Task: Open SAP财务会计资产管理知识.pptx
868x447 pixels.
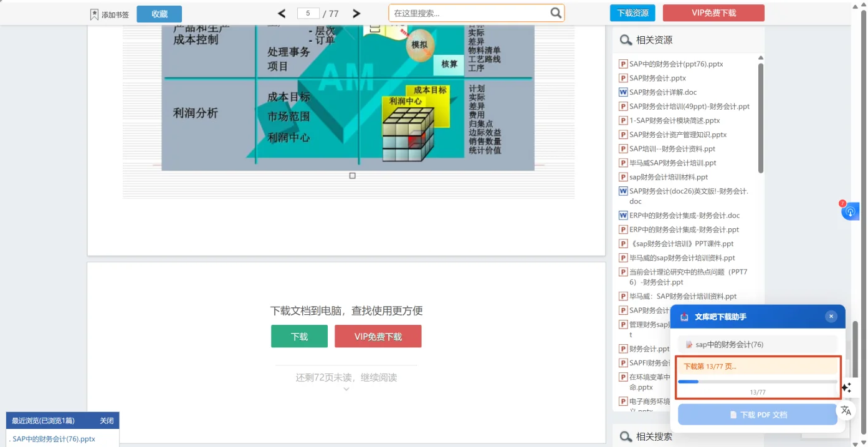Action: [678, 135]
